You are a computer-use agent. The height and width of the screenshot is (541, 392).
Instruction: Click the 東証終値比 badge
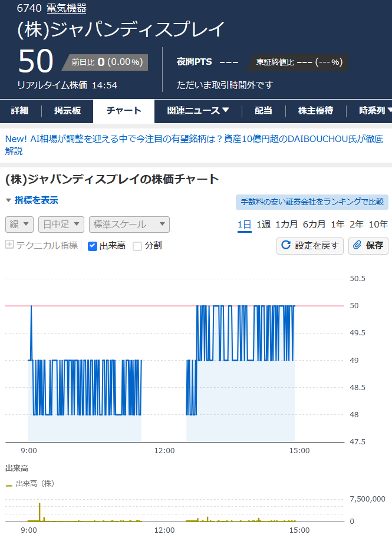click(297, 62)
